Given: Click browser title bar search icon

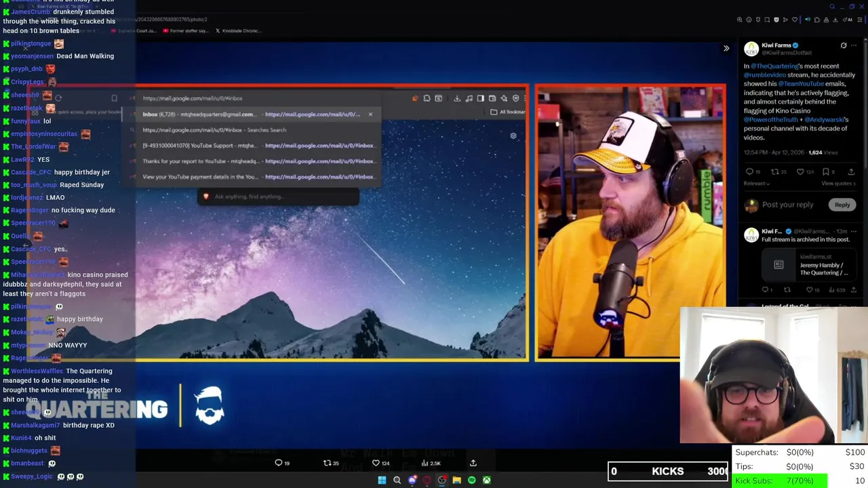Looking at the screenshot, I should pyautogui.click(x=832, y=7).
